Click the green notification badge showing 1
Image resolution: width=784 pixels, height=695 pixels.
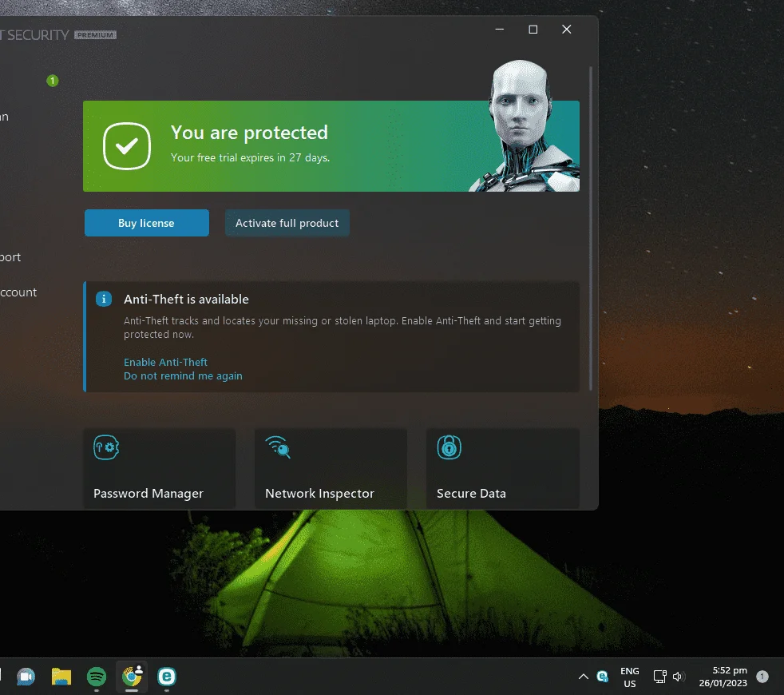click(x=53, y=81)
